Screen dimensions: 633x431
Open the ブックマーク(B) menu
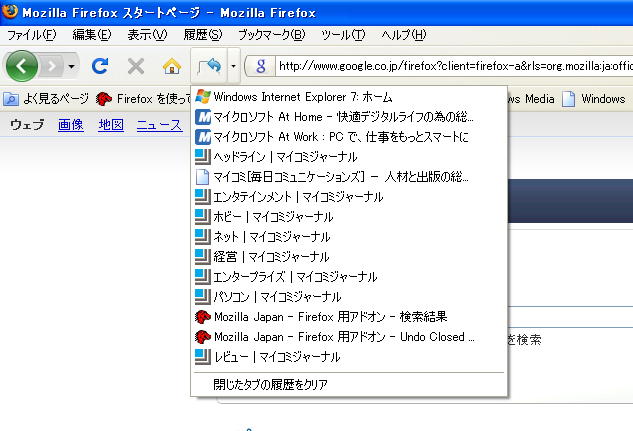(x=271, y=35)
